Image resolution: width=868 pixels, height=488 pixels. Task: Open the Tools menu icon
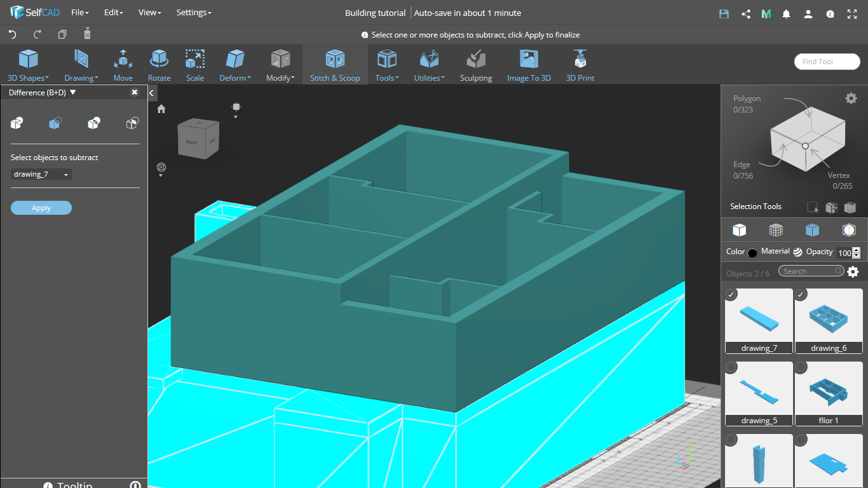(387, 60)
